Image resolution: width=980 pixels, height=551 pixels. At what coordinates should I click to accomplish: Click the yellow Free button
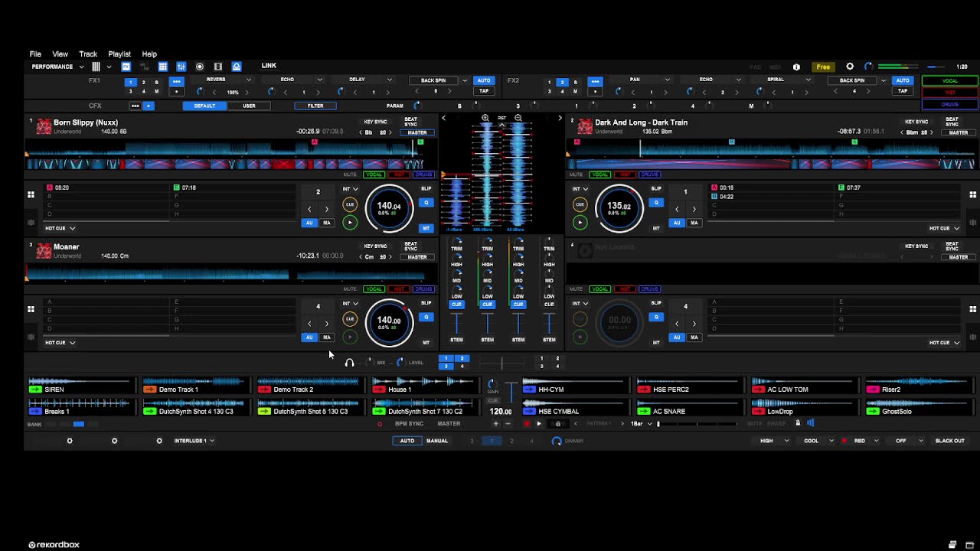point(823,67)
